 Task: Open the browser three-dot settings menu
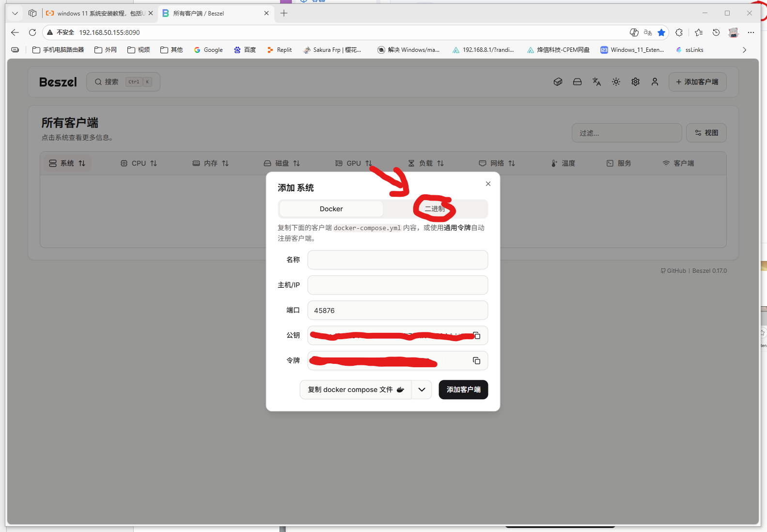(751, 32)
